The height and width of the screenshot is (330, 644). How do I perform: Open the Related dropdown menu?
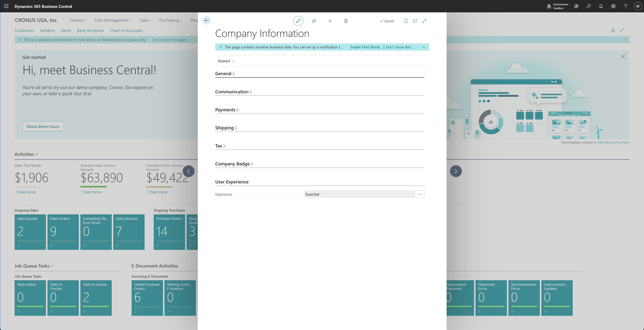(x=226, y=61)
